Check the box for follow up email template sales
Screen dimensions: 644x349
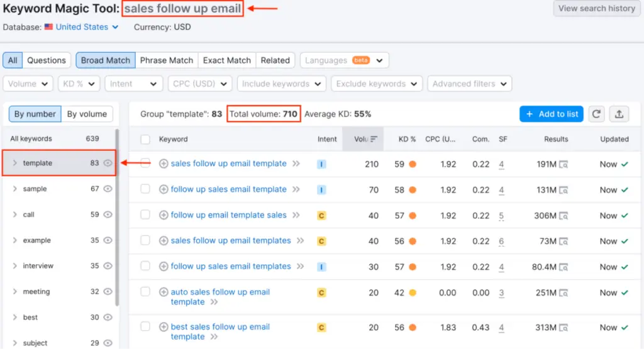point(145,215)
